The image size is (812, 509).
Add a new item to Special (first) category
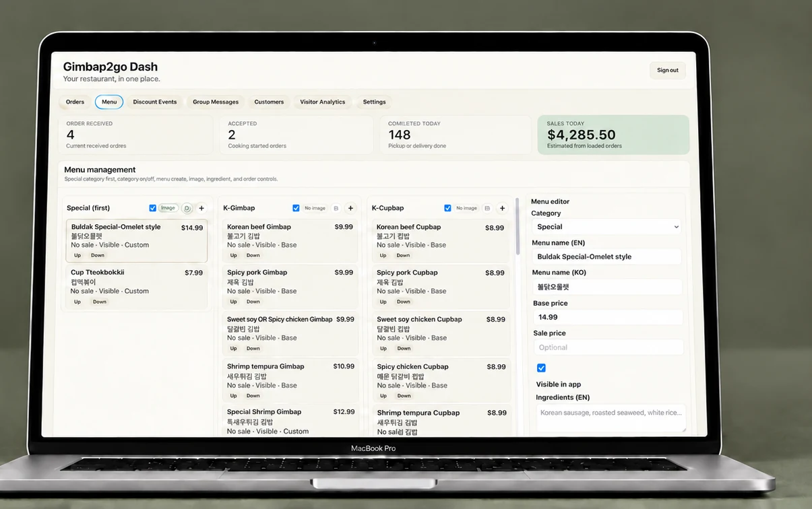(x=201, y=208)
